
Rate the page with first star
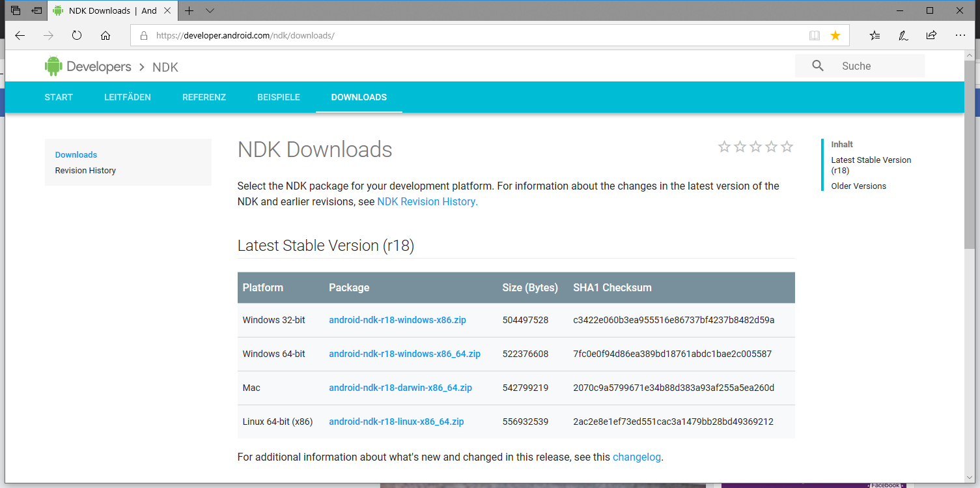pos(724,147)
